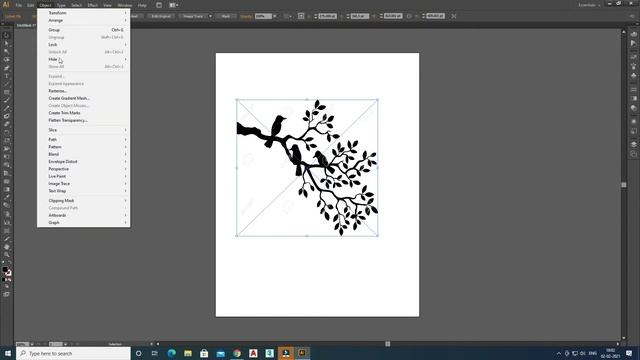Screen dimensions: 640x360
Task: Select the Artboard tool
Action: pos(6,231)
